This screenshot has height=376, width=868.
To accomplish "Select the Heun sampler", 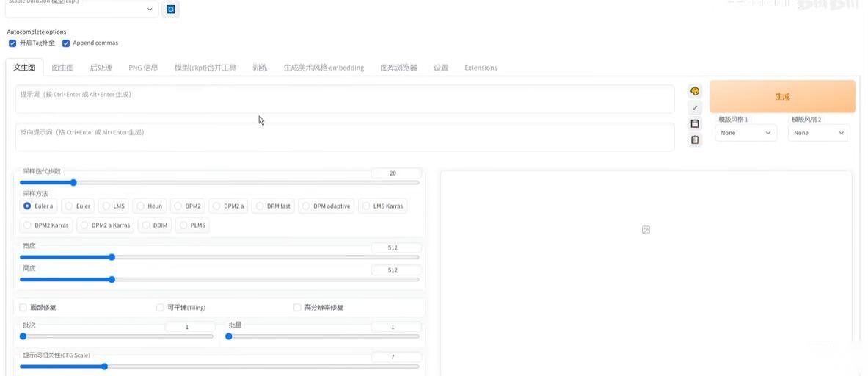I will tap(150, 206).
